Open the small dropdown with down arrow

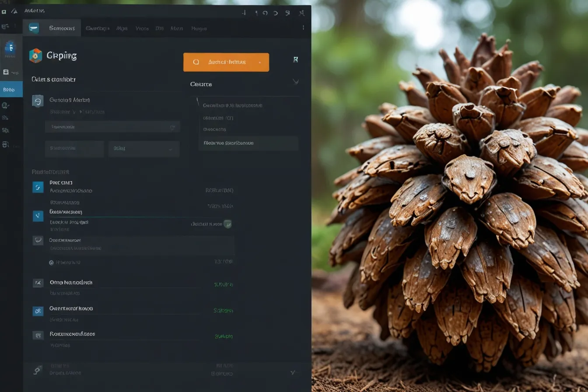coord(144,149)
